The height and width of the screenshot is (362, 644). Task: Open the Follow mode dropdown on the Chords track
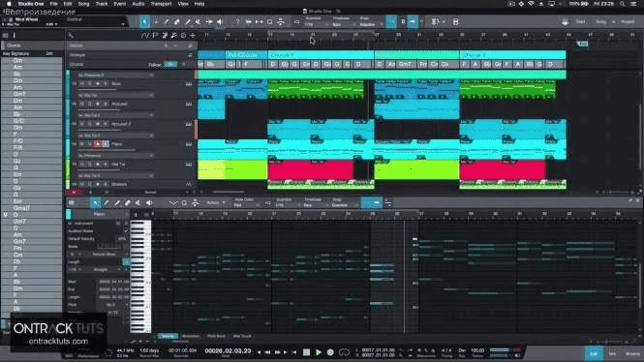tap(170, 65)
